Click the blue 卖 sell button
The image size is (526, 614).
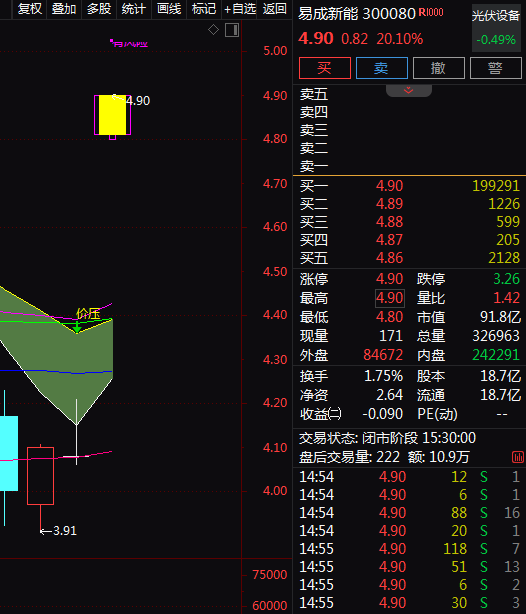coord(382,68)
